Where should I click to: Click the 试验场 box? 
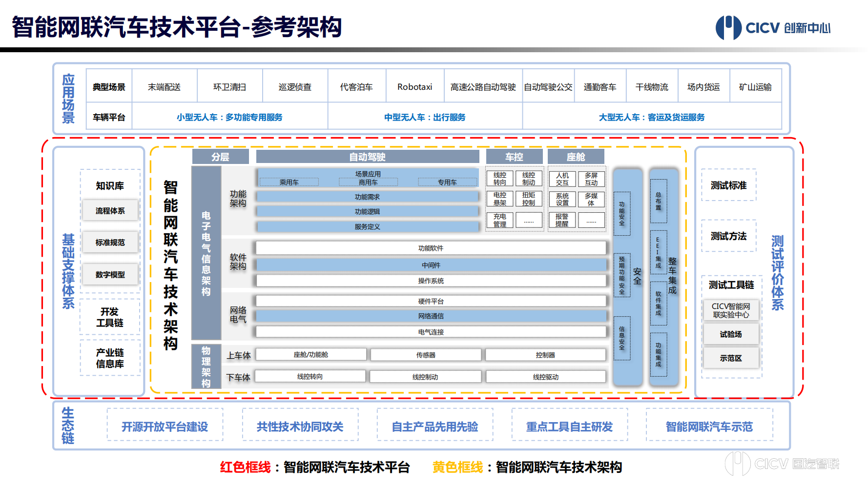tap(731, 334)
